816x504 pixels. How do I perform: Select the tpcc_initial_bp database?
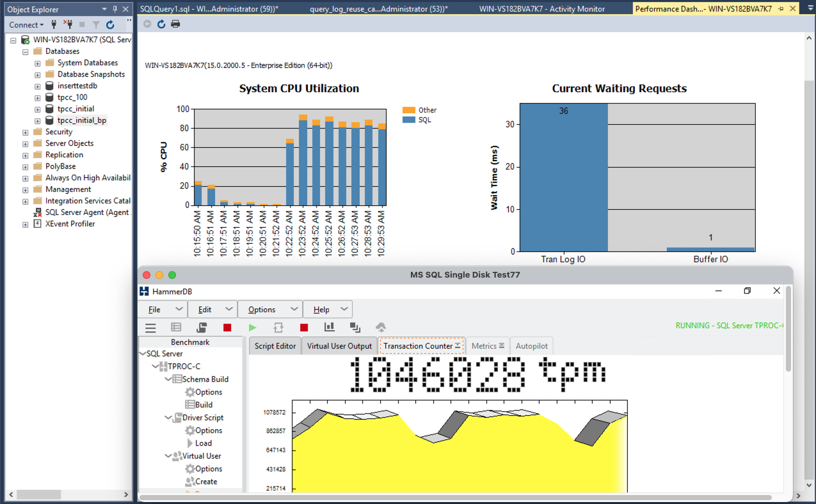(x=81, y=120)
